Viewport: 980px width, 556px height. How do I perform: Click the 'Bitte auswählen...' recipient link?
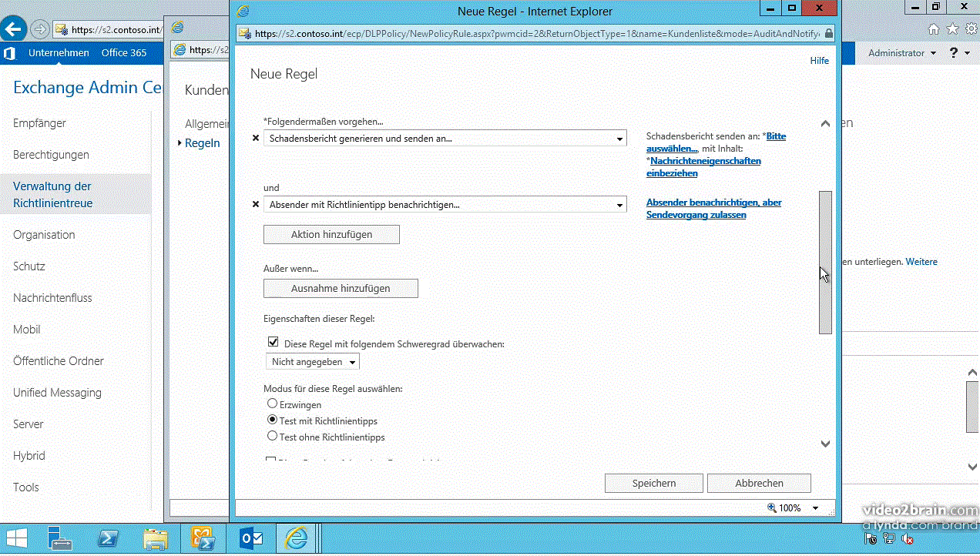point(717,142)
